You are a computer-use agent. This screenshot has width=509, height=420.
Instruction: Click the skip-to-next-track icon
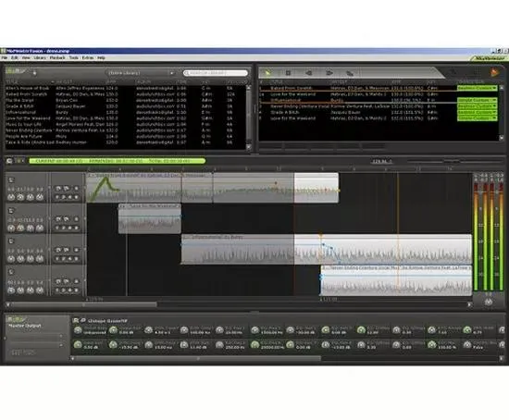point(329,73)
